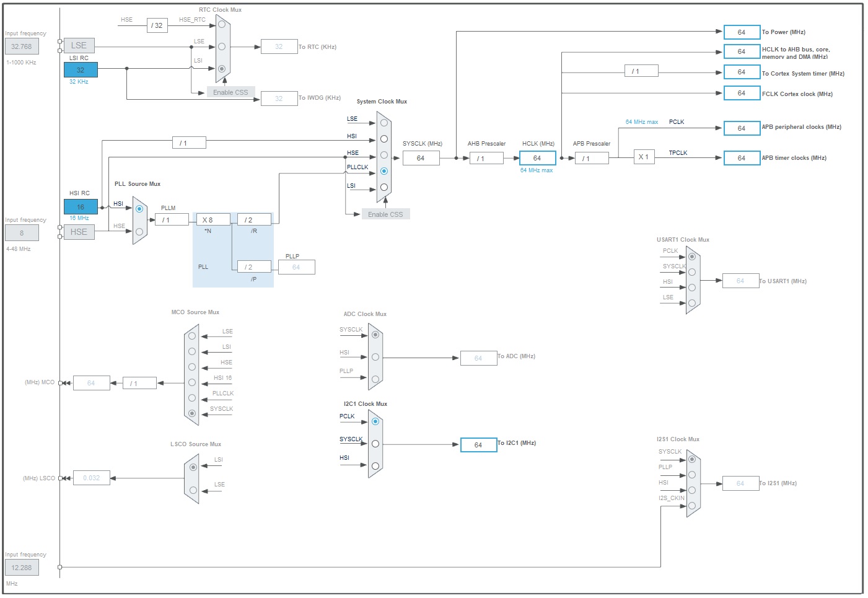The height and width of the screenshot is (598, 868).
Task: Click the LSI RC 32 block
Action: tap(81, 70)
